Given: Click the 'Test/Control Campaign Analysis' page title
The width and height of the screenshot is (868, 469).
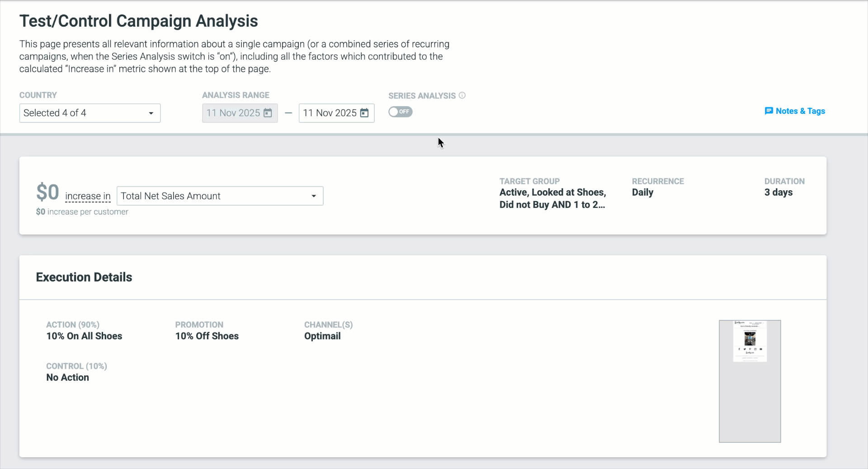Looking at the screenshot, I should pyautogui.click(x=138, y=21).
